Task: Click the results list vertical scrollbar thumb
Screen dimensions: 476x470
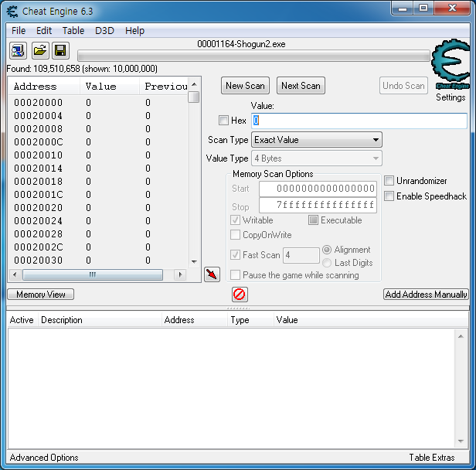Action: coord(193,97)
